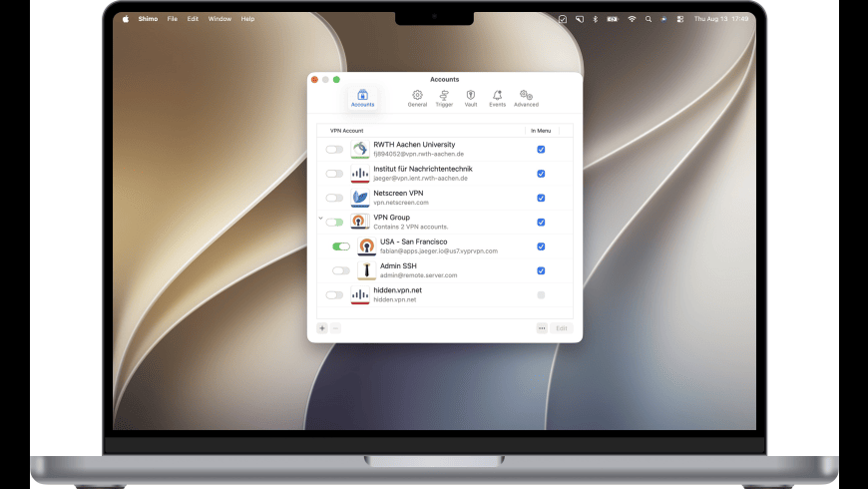The image size is (868, 489).
Task: Open the General settings tab
Action: point(417,99)
